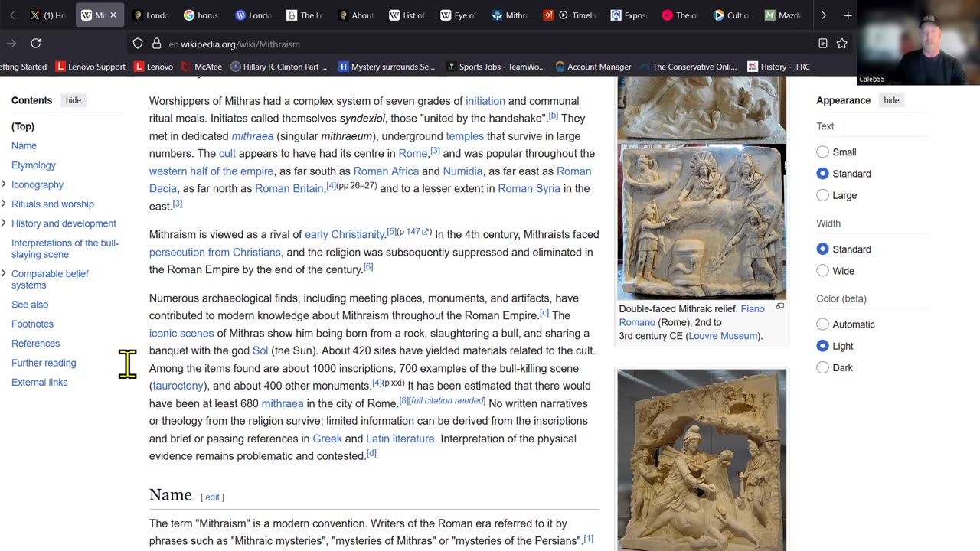Open the Mystery surrounds bookmark
This screenshot has height=551, width=980.
point(387,67)
